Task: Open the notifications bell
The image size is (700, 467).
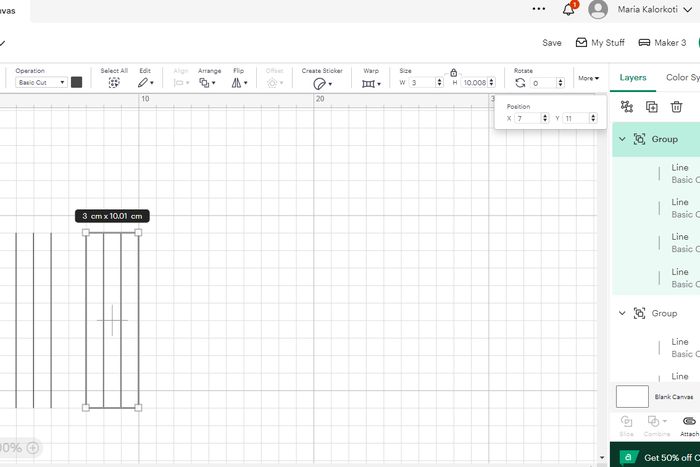Action: click(x=568, y=9)
